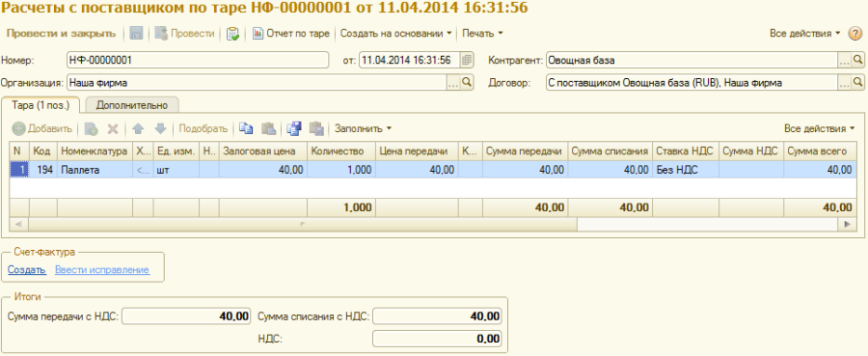The height and width of the screenshot is (356, 868).
Task: Open calendar picker for the date field
Action: [x=467, y=60]
